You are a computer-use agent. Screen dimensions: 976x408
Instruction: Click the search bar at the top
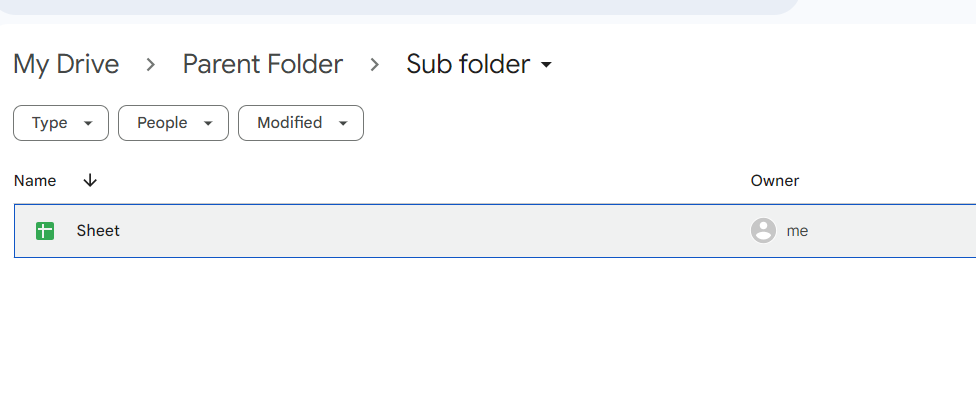[398, 7]
